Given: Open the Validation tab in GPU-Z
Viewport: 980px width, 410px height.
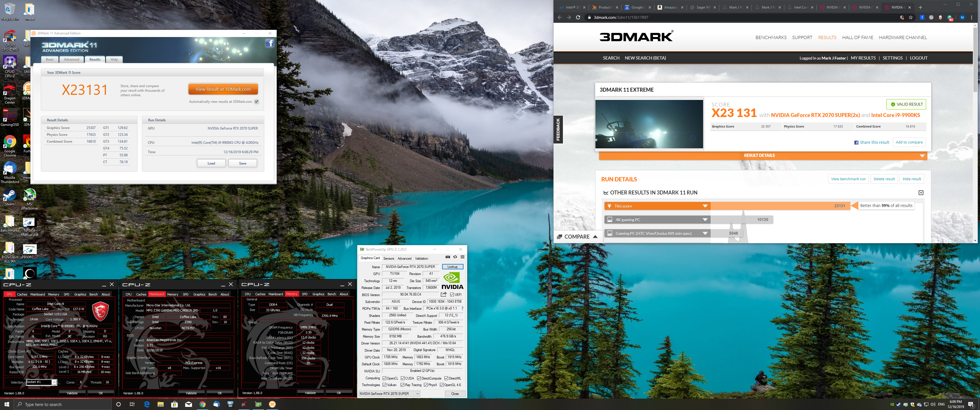Looking at the screenshot, I should [422, 258].
